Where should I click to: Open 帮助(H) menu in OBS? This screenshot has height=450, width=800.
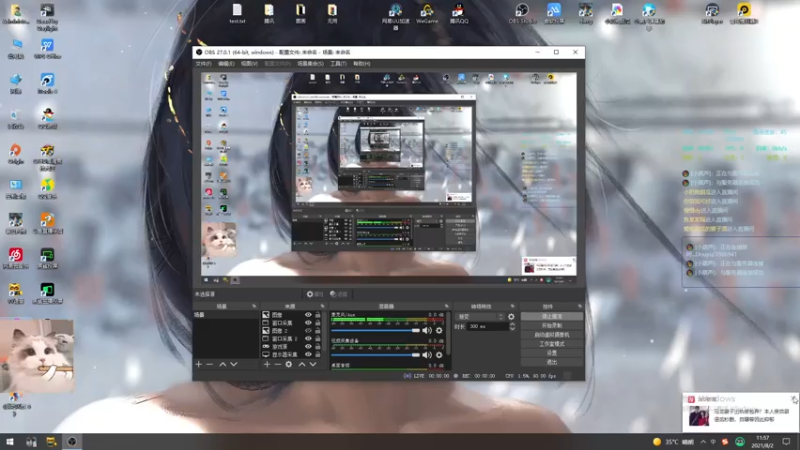click(x=361, y=64)
